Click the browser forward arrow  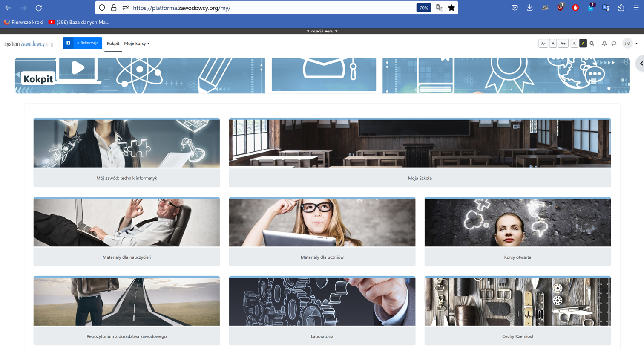(x=23, y=8)
